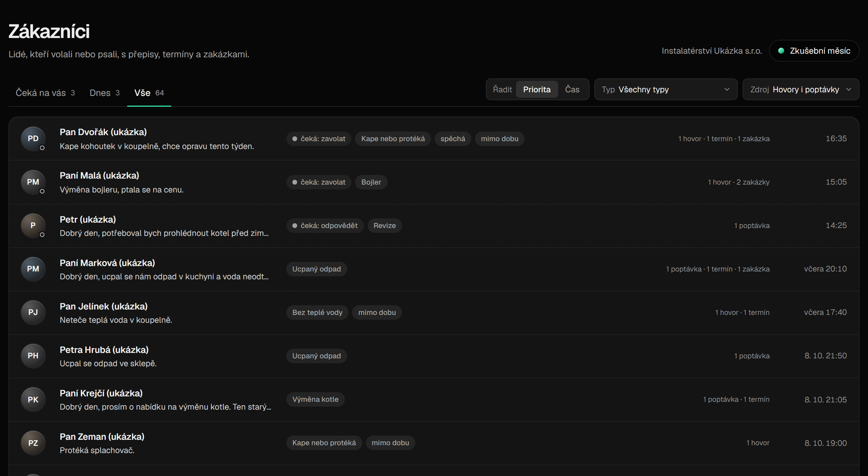This screenshot has width=868, height=476.
Task: Click the 'Revize' tag
Action: (x=385, y=226)
